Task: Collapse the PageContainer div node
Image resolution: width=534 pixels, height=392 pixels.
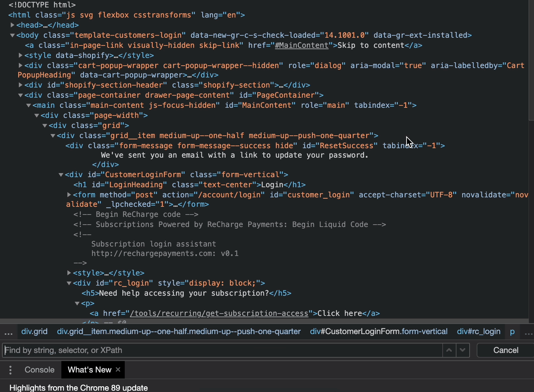Action: pos(20,95)
